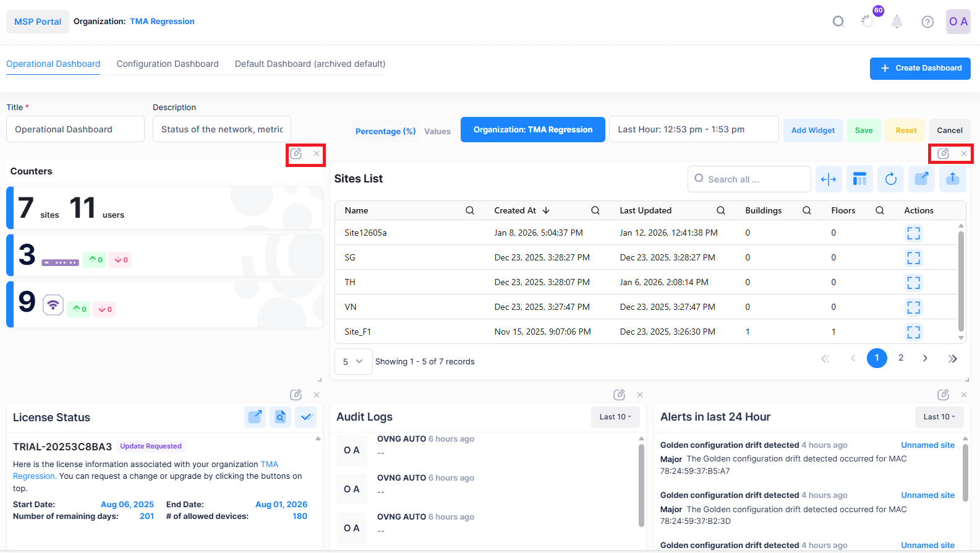Screen dimensions: 980x553
Task: Expand view for Site12605a row
Action: click(x=913, y=233)
